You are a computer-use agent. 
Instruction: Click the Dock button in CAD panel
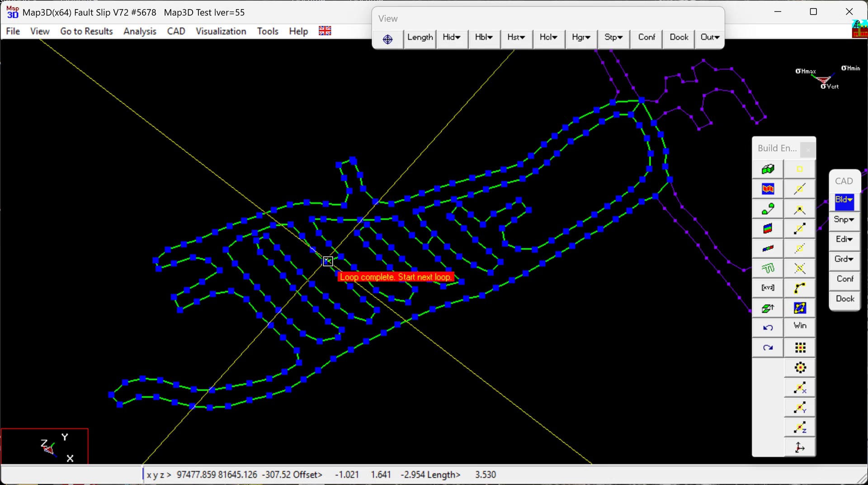click(x=844, y=299)
